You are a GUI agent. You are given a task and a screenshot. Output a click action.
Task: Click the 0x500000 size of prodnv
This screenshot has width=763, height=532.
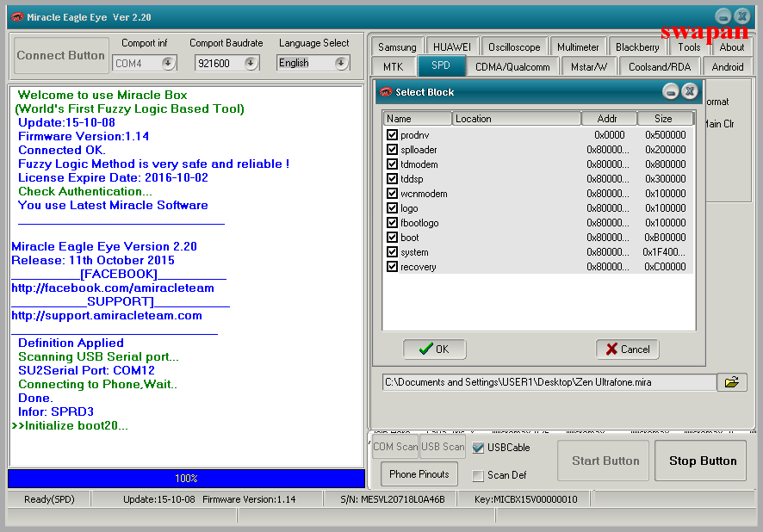click(x=665, y=134)
